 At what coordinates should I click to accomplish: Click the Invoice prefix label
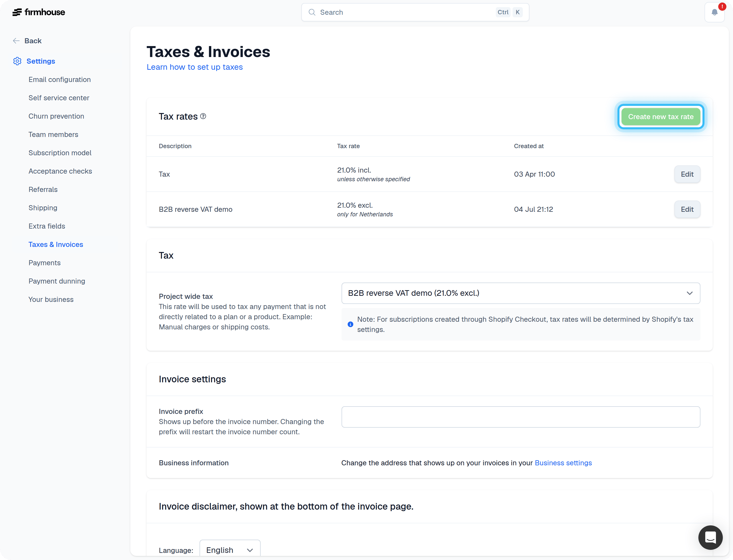point(181,411)
